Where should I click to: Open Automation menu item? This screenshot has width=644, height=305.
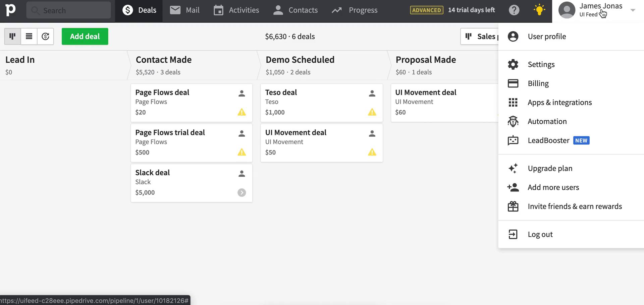[571, 121]
